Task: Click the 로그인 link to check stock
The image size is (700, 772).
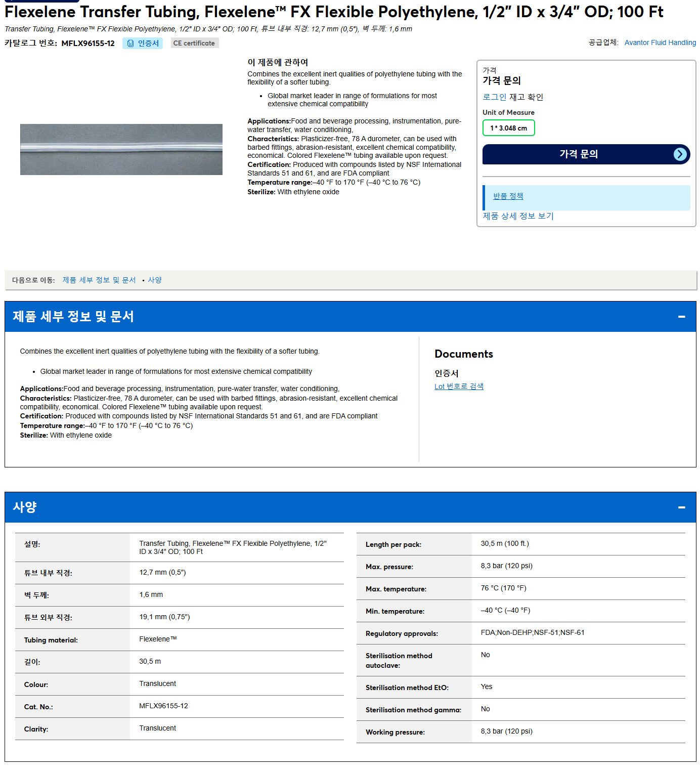Action: 494,97
